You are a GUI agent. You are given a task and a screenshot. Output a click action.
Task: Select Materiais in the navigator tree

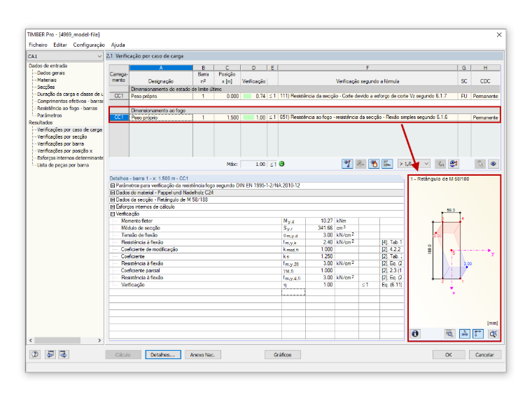47,80
